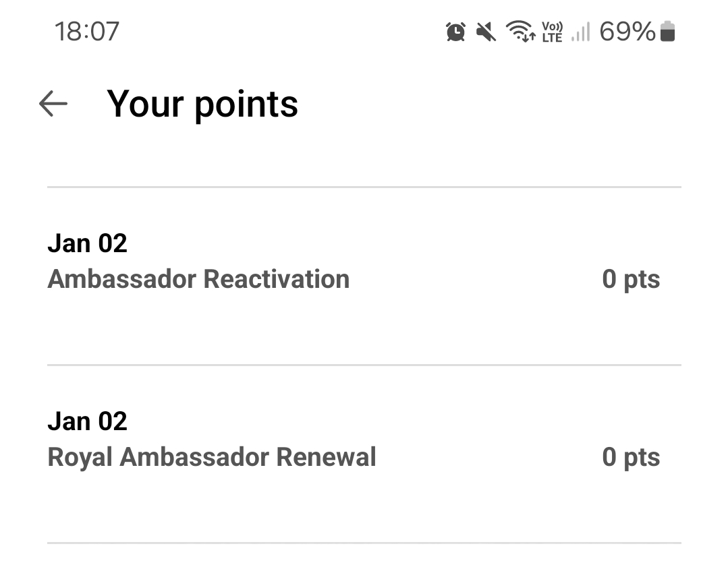Tap 0 pts beside Ambassador Reactivation
The image size is (728, 567).
[x=631, y=279]
